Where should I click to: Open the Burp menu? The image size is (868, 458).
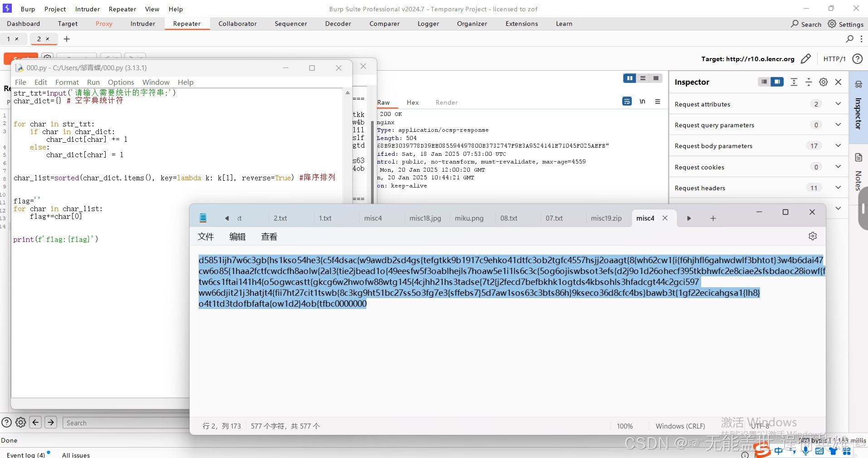[28, 9]
